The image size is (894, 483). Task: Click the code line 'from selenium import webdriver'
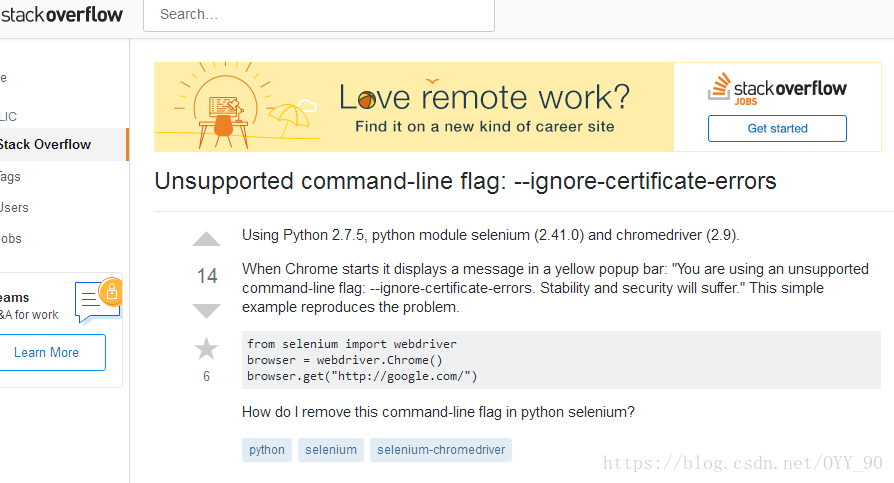coord(352,344)
